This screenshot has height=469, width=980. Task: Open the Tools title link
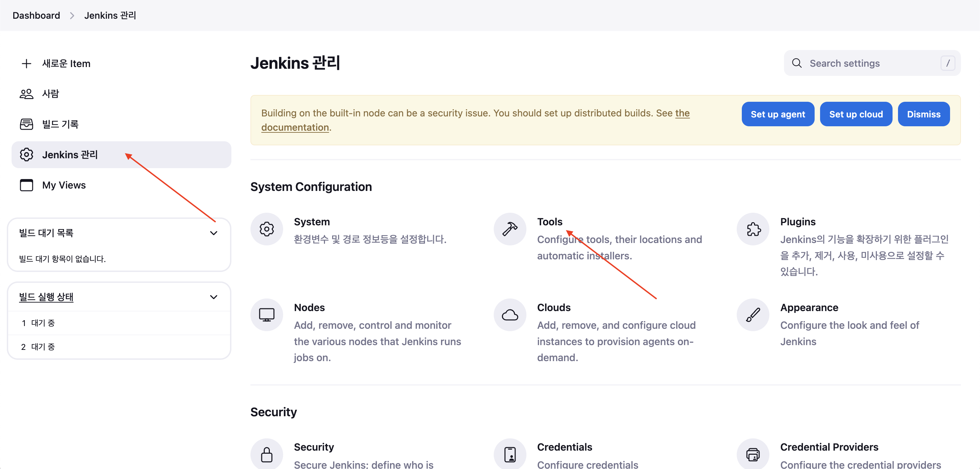click(x=549, y=222)
